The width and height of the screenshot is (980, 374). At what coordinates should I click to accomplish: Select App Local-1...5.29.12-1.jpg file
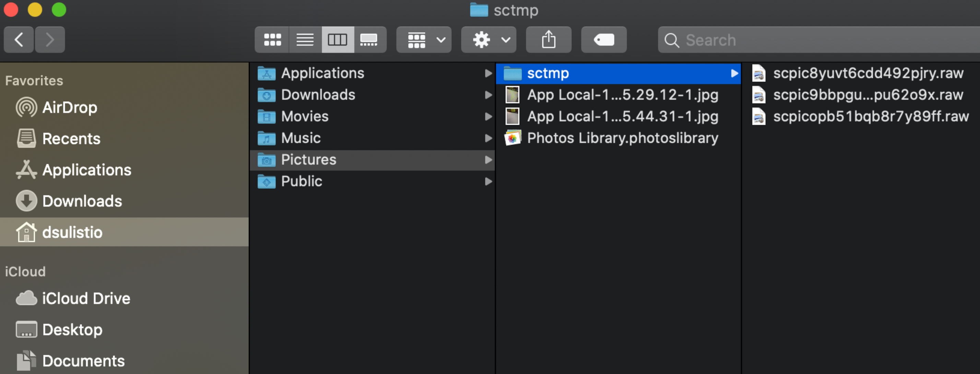point(618,95)
